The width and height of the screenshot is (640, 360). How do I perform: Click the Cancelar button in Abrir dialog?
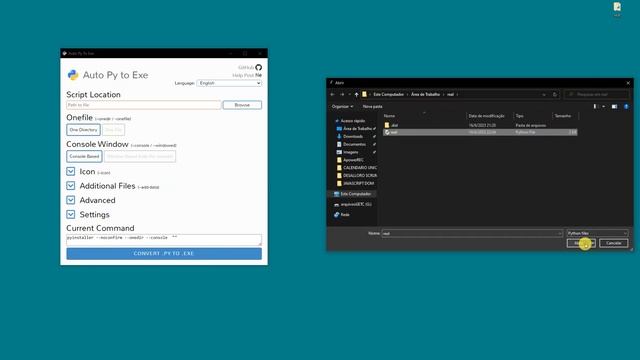(613, 243)
